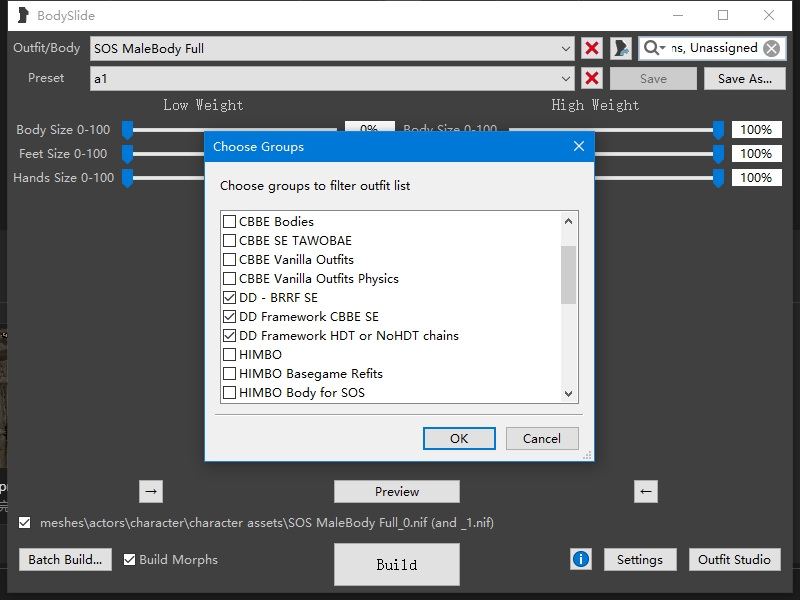Image resolution: width=800 pixels, height=600 pixels.
Task: Check the HIMBO Basegame Refits group
Action: [230, 373]
